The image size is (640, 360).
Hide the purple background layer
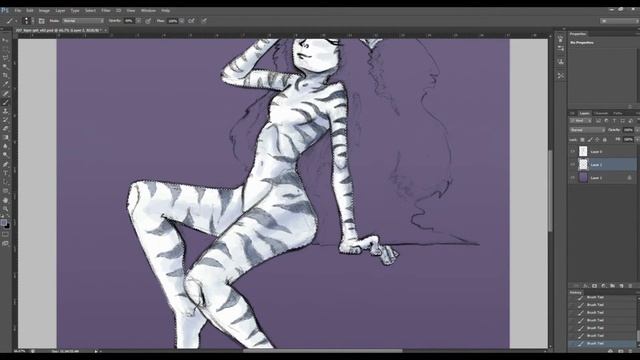pyautogui.click(x=573, y=178)
